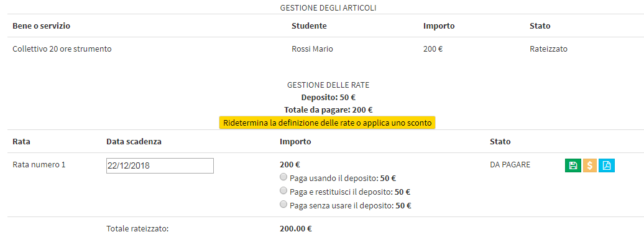Click the 'Data scadenza' column header

click(x=134, y=142)
